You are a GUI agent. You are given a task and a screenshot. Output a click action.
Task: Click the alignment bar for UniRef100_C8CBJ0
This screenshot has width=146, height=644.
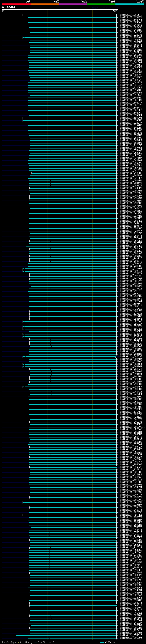(x=70, y=15)
